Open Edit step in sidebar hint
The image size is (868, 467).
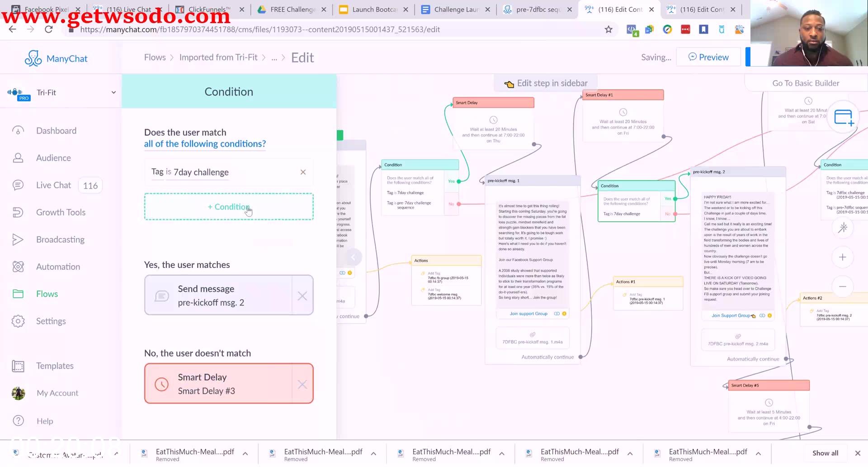click(x=546, y=83)
